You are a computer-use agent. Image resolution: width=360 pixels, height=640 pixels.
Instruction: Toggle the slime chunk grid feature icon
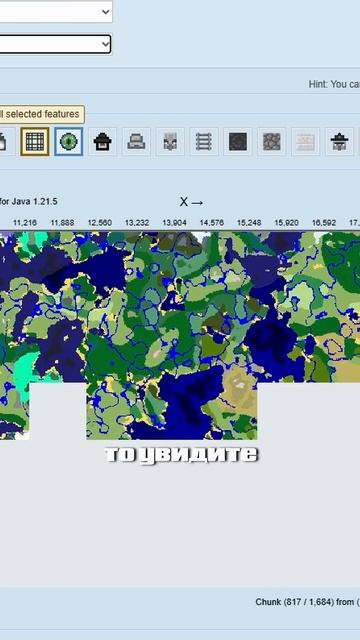(35, 142)
